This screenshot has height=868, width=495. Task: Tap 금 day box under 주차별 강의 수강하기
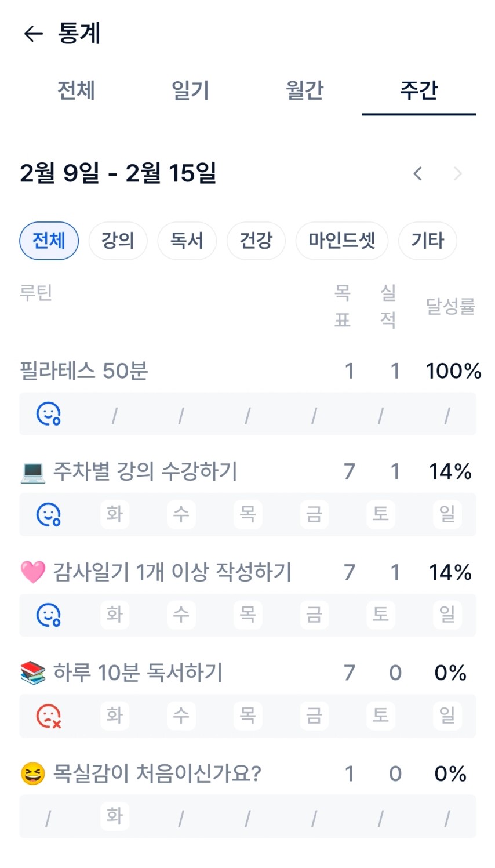314,514
